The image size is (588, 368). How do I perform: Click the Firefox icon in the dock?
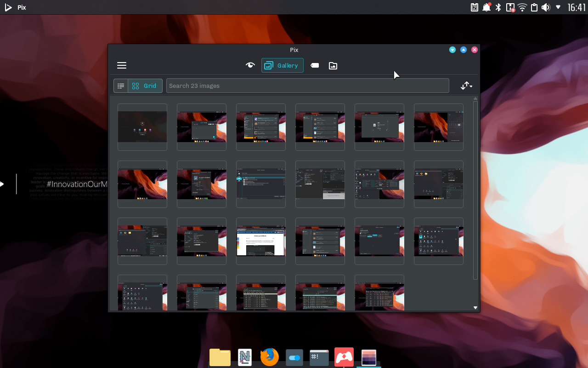tap(270, 357)
